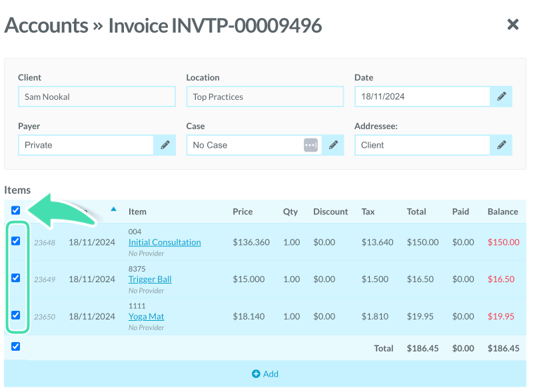Click the Tax column header
Image resolution: width=535 pixels, height=392 pixels.
[x=368, y=212]
